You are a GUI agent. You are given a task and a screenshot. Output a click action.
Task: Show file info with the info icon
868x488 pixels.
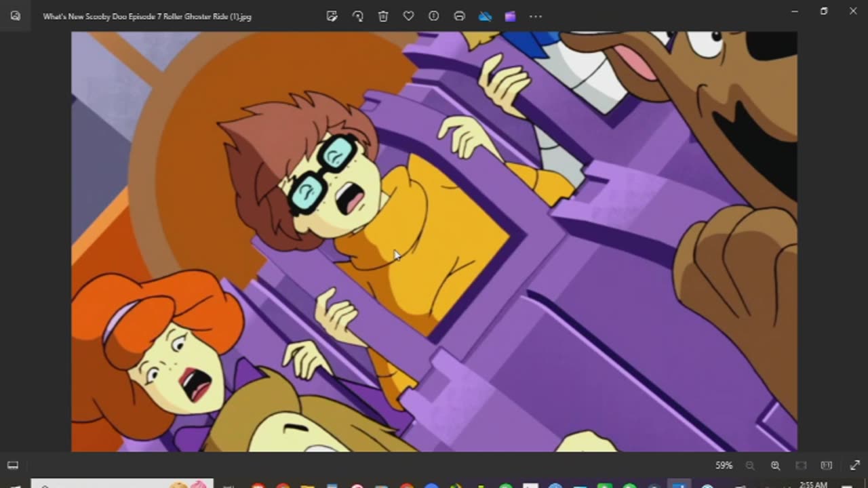[434, 16]
